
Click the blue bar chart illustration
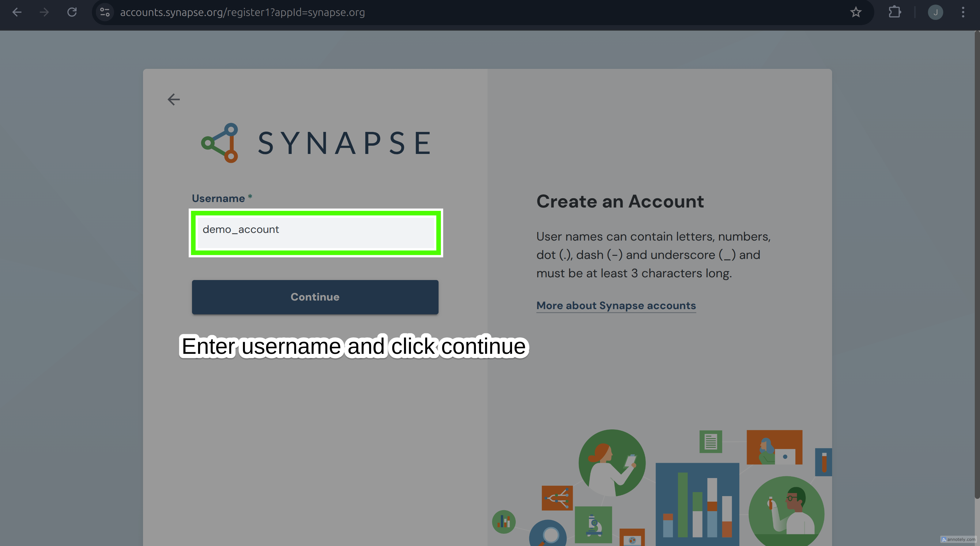[x=697, y=504]
